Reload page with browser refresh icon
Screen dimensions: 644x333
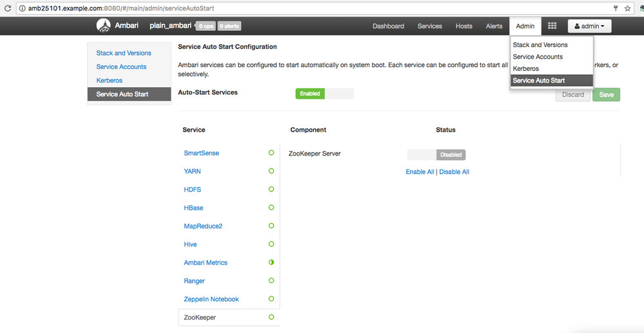click(7, 8)
